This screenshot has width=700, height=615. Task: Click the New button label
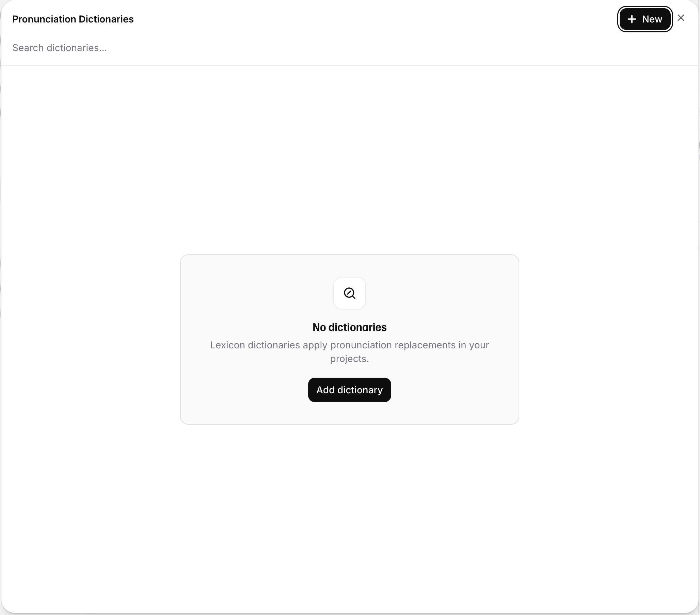(x=652, y=19)
